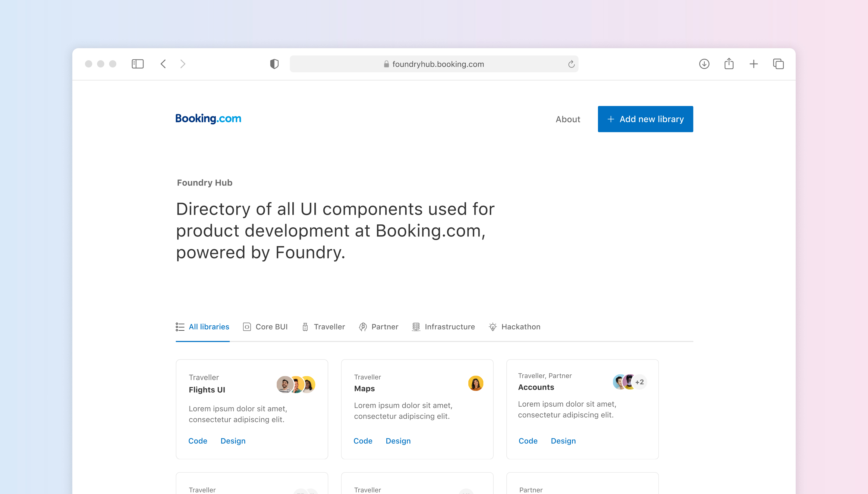The height and width of the screenshot is (494, 868).
Task: Click 'Traveller, Partner' label on Accounts card
Action: pos(545,376)
